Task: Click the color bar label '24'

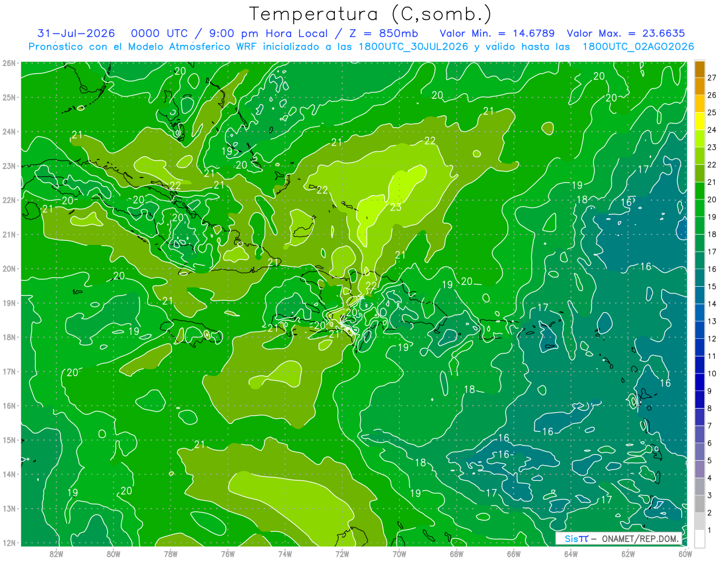Action: click(712, 130)
